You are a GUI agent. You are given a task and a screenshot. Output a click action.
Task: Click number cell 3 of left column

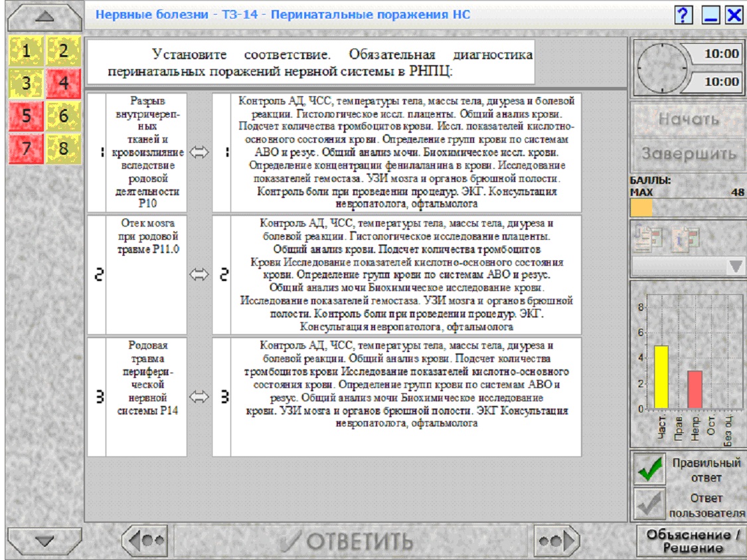97,397
